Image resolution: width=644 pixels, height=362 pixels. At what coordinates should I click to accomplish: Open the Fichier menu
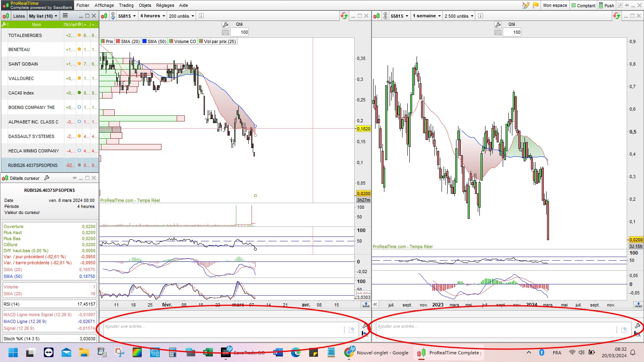tap(83, 5)
